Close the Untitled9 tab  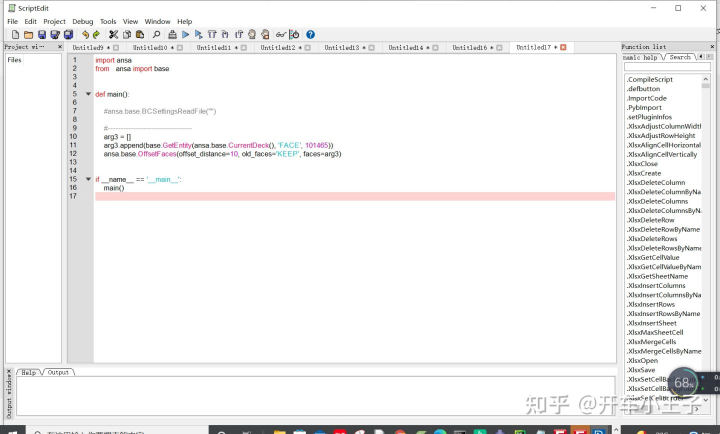click(116, 47)
